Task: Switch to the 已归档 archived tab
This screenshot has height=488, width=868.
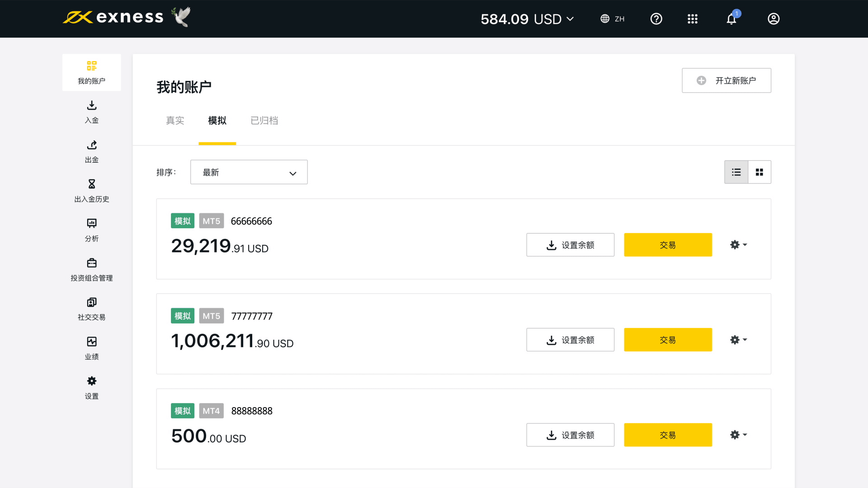Action: tap(264, 121)
